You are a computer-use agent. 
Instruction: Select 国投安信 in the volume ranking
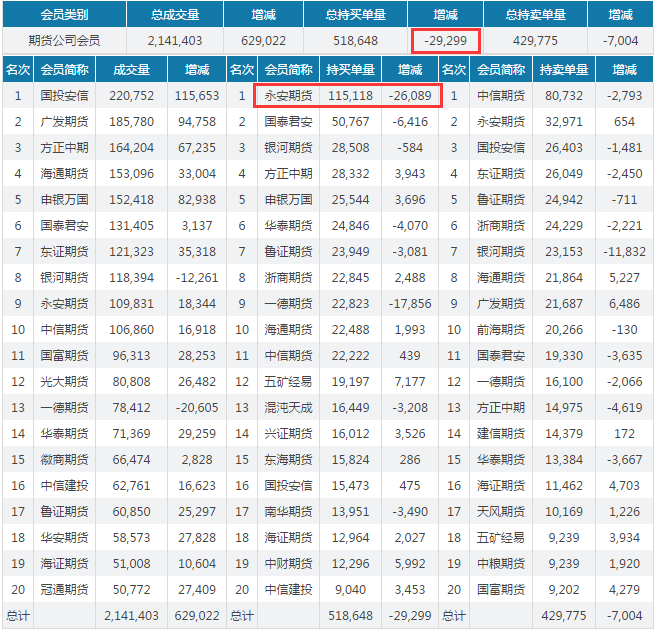tap(64, 96)
